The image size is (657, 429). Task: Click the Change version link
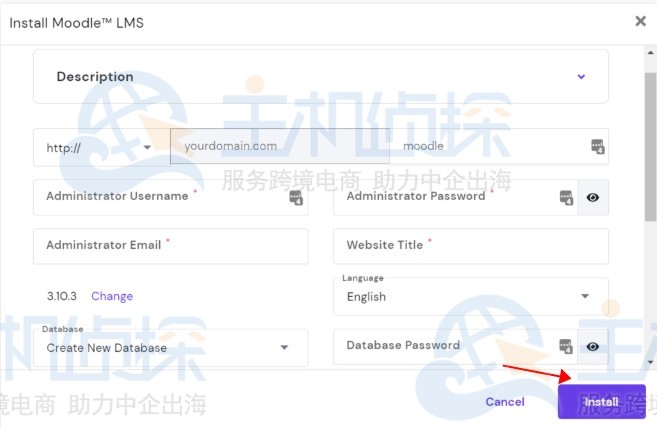(x=112, y=296)
